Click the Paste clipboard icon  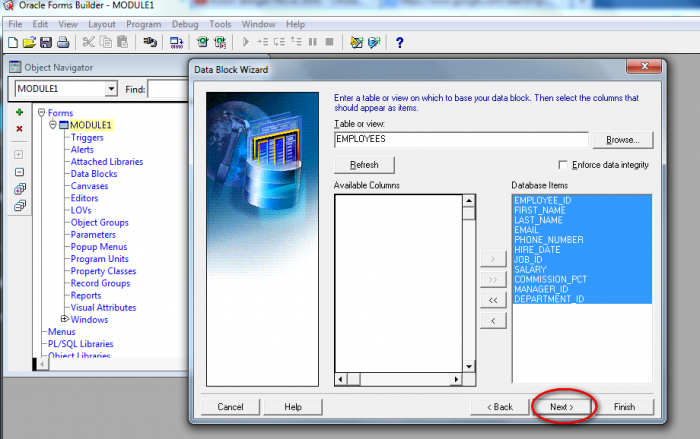122,42
